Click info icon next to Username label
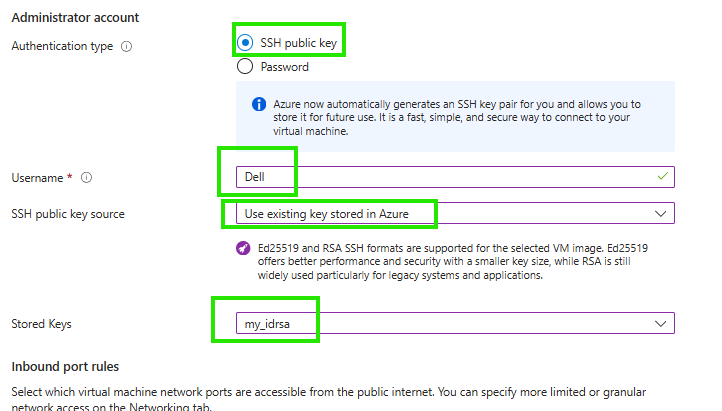This screenshot has height=411, width=722. [x=87, y=178]
